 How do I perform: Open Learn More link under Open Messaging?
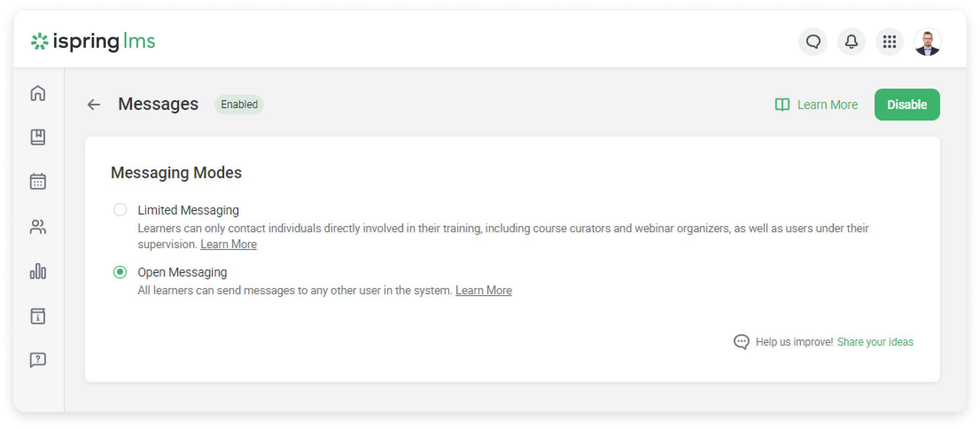point(484,290)
